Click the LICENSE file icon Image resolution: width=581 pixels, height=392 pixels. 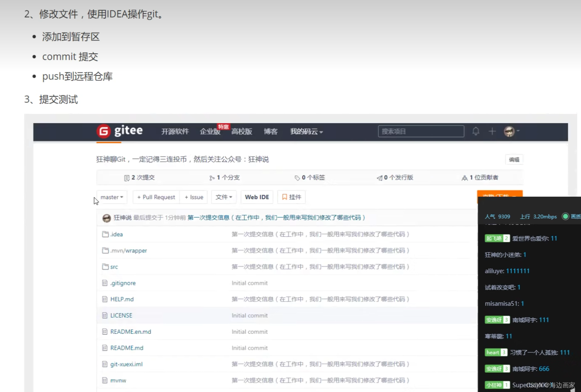(105, 315)
